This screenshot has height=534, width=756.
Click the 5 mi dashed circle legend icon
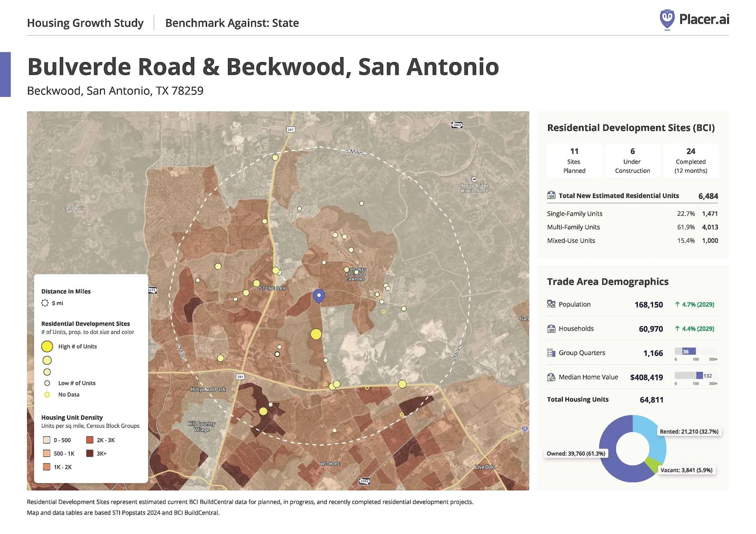(x=45, y=303)
